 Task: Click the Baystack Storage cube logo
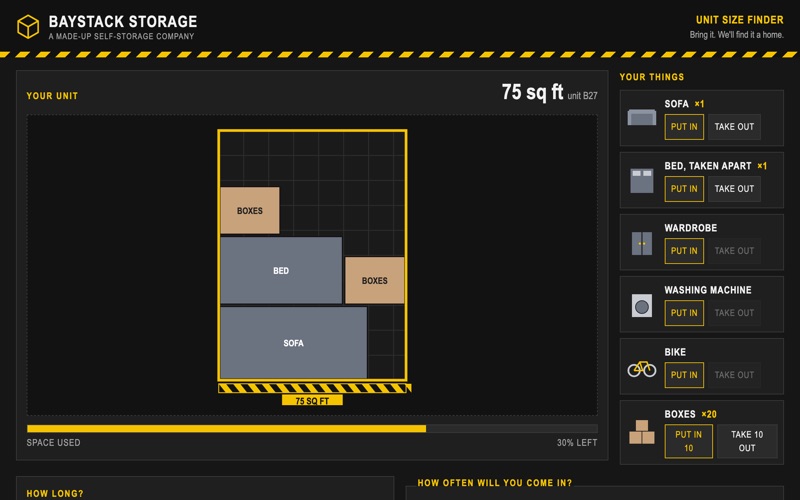(28, 27)
